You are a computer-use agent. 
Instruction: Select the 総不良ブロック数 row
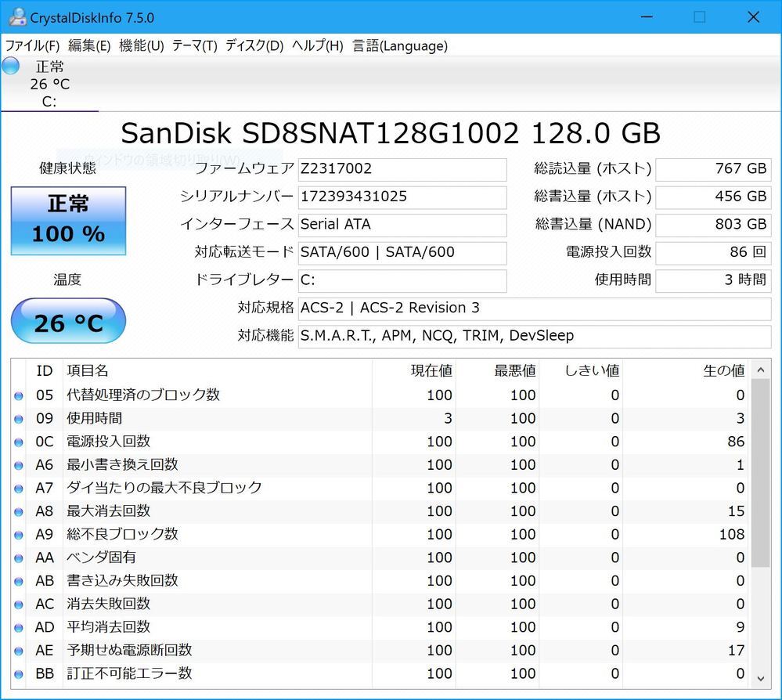(x=380, y=535)
